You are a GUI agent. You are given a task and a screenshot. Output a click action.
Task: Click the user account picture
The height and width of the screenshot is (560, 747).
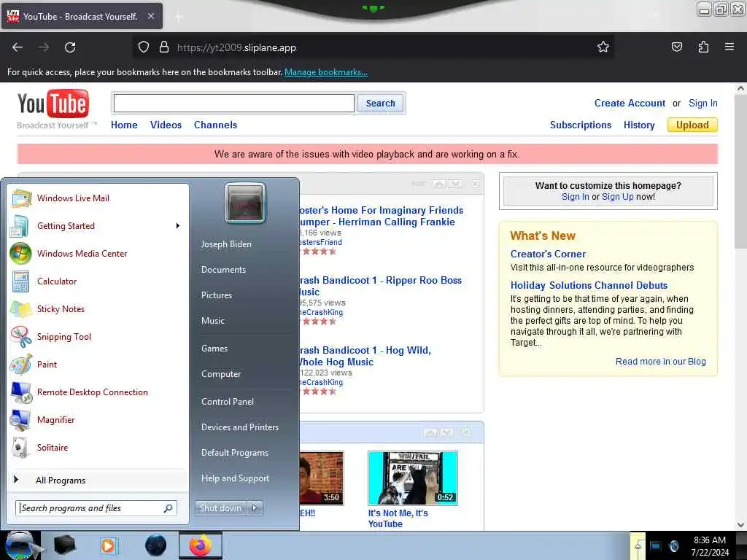point(245,203)
